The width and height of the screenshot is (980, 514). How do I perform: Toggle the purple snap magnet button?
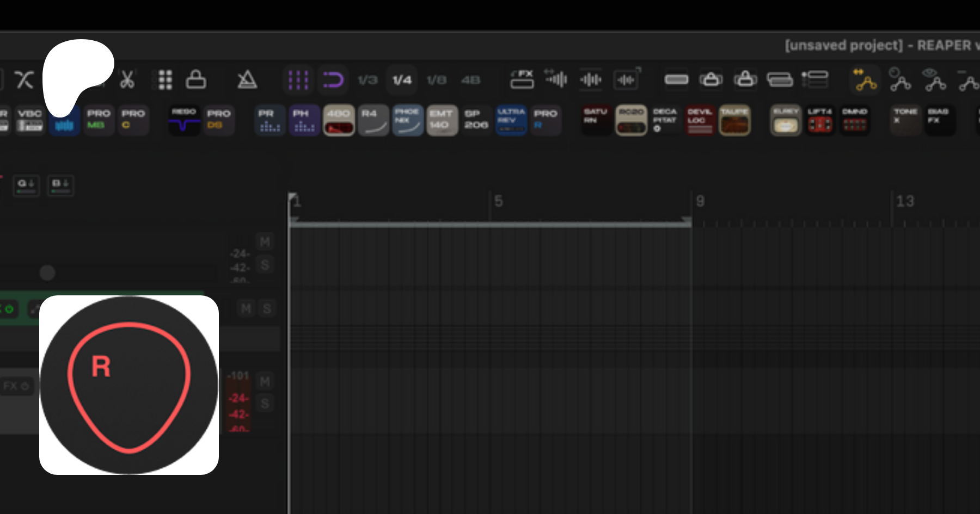pyautogui.click(x=333, y=80)
